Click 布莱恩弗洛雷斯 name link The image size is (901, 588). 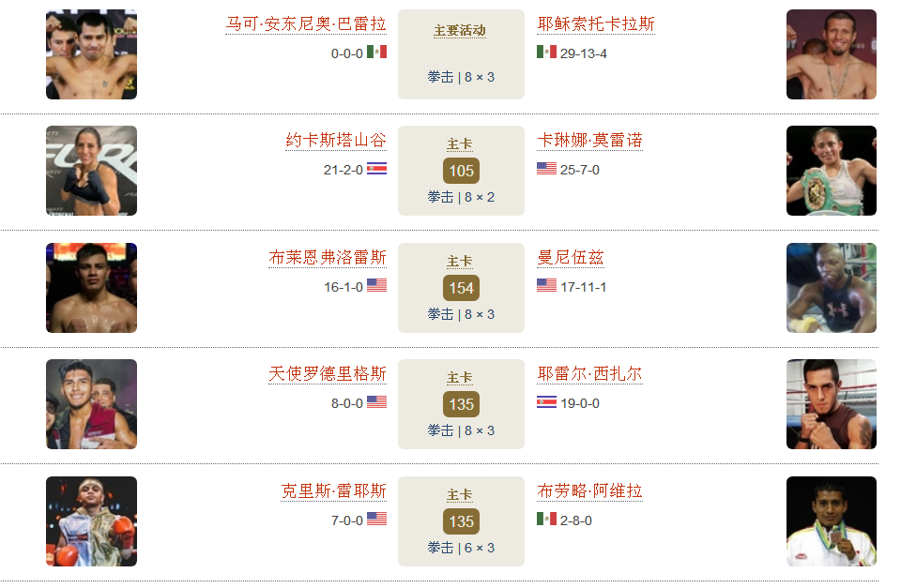pyautogui.click(x=328, y=258)
